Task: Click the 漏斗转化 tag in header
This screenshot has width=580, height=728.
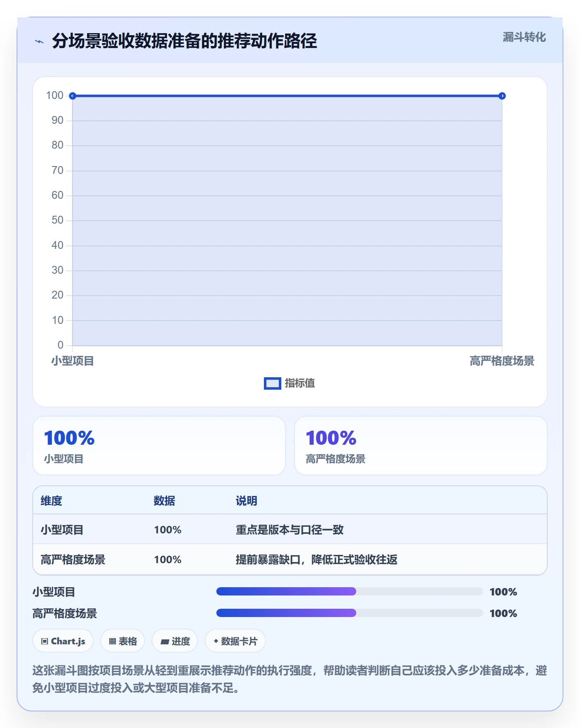Action: tap(524, 37)
